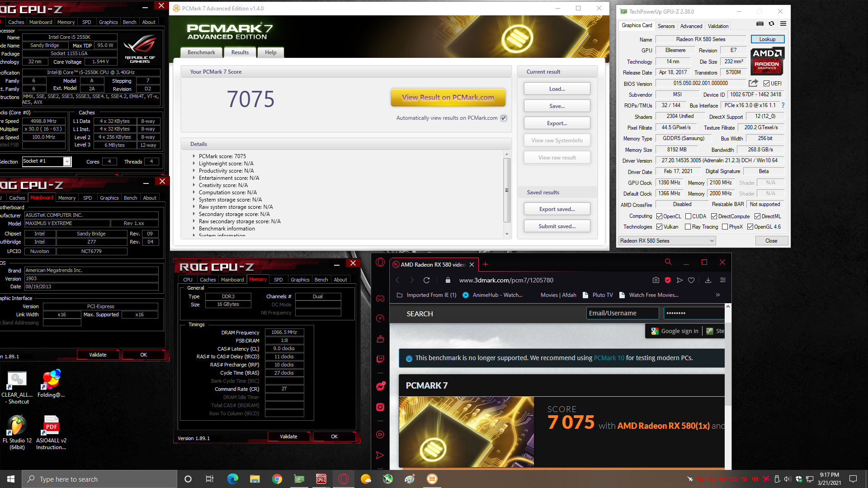This screenshot has height=488, width=868.
Task: Open Opera main menu logo in sidebar
Action: click(380, 263)
